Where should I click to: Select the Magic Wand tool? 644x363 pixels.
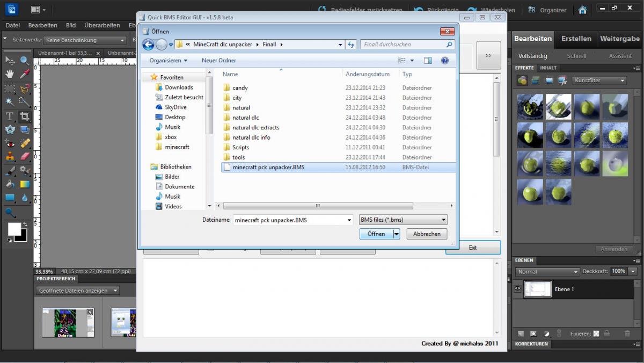[x=10, y=101]
